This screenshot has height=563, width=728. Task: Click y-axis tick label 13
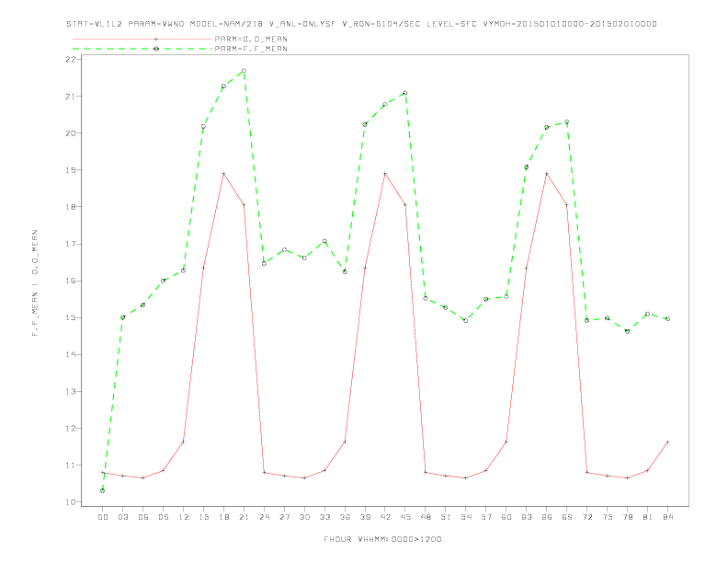tap(71, 391)
